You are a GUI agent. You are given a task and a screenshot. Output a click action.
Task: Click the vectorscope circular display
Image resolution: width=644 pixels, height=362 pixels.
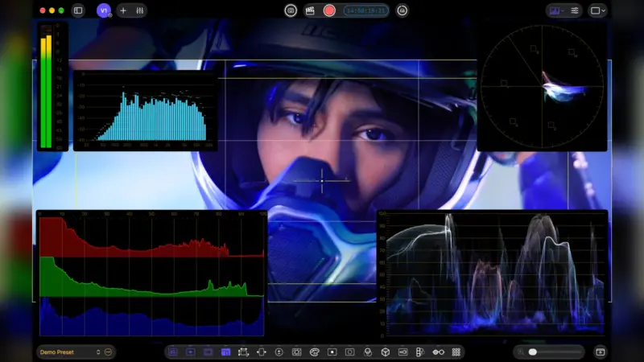pos(542,87)
